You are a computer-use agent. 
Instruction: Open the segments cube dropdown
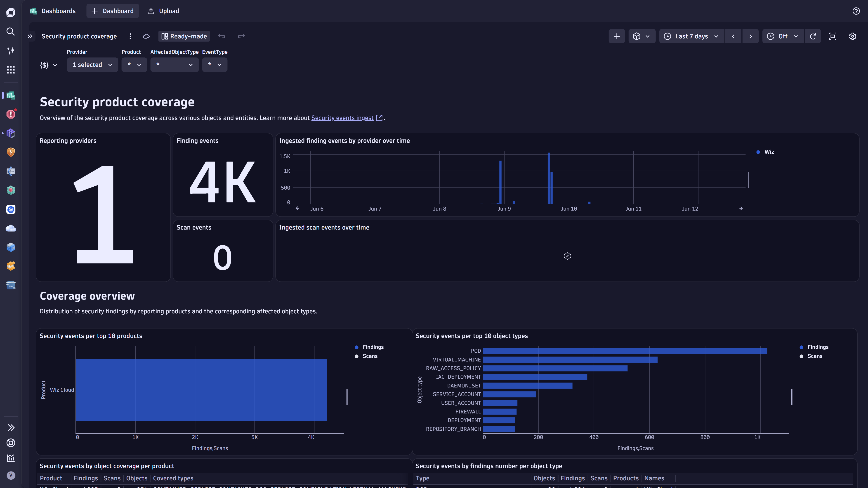click(642, 36)
